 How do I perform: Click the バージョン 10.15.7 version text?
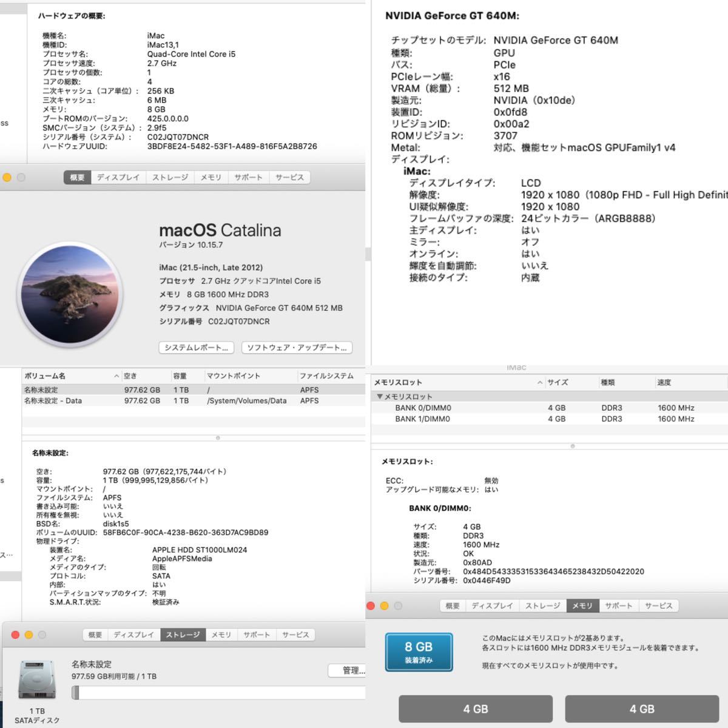(x=191, y=245)
